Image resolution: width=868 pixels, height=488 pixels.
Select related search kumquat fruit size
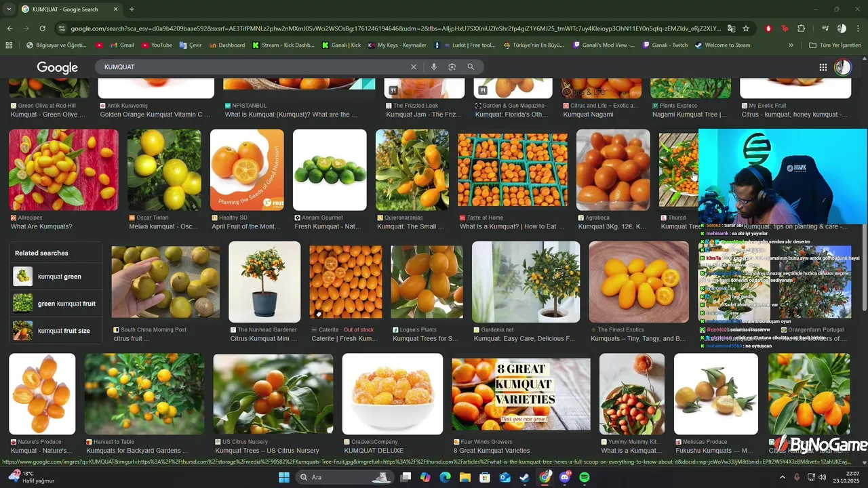click(56, 331)
